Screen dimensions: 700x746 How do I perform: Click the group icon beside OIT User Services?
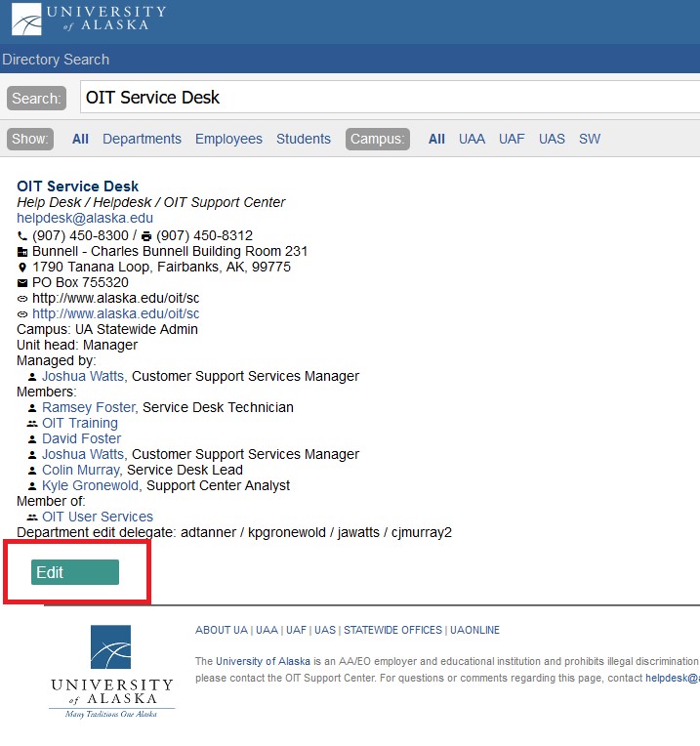(x=32, y=518)
